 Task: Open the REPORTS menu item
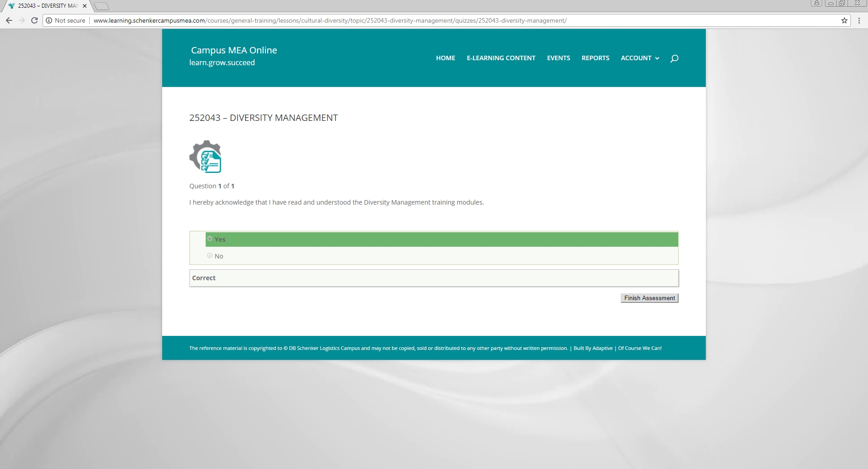coord(595,58)
